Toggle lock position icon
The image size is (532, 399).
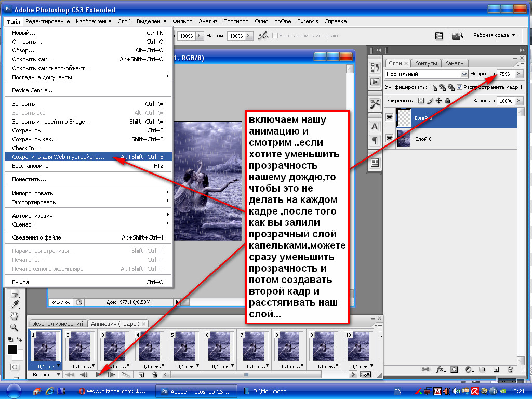pos(438,101)
